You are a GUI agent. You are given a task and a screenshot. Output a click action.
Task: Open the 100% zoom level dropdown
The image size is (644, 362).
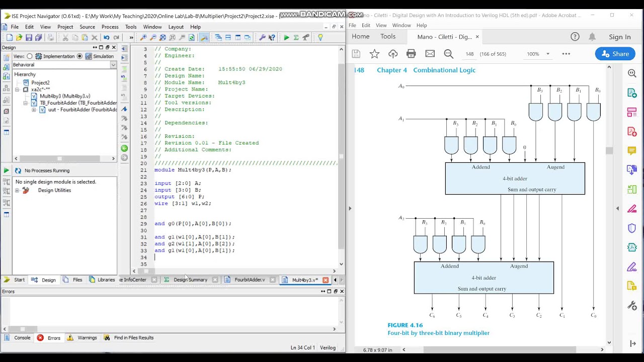(x=548, y=54)
